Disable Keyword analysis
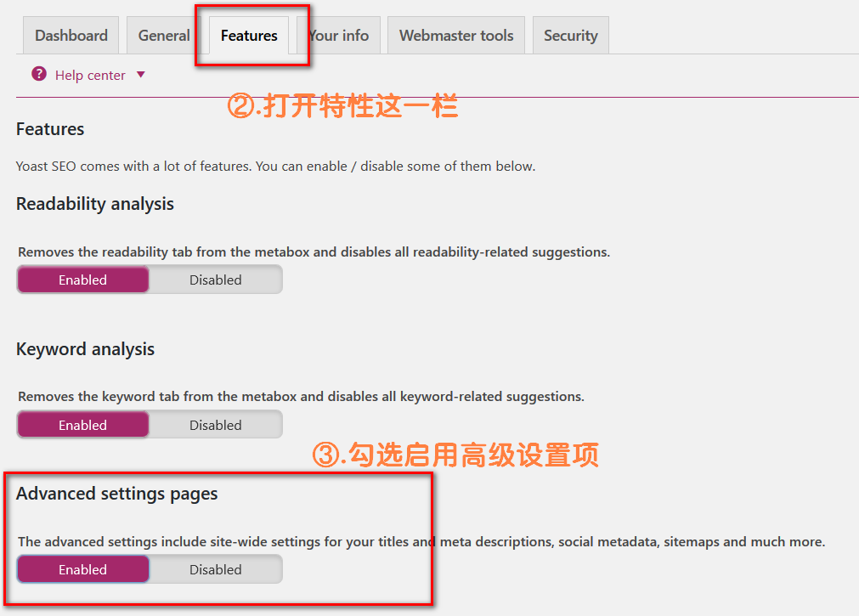 pos(216,426)
